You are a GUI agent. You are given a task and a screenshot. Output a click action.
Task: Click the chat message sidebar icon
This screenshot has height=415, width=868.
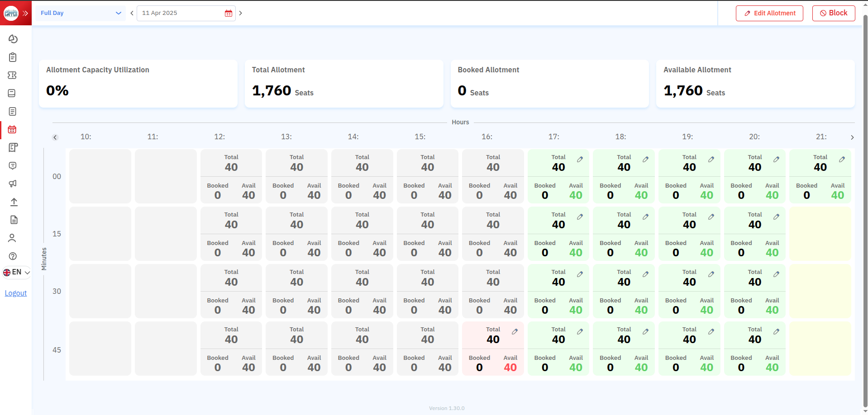click(x=13, y=166)
